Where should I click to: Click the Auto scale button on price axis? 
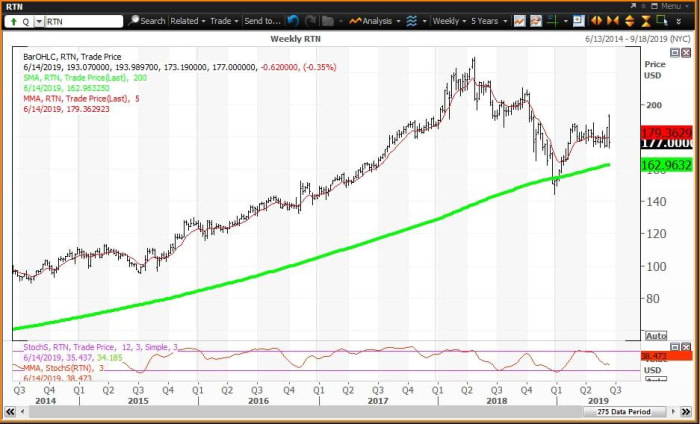pyautogui.click(x=656, y=336)
